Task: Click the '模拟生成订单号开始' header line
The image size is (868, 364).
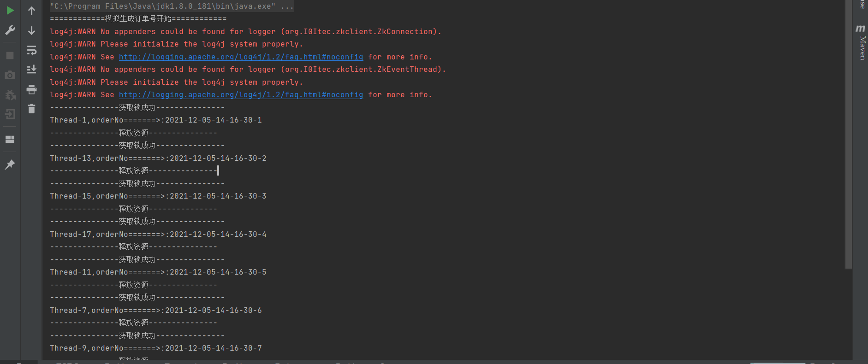Action: point(138,18)
